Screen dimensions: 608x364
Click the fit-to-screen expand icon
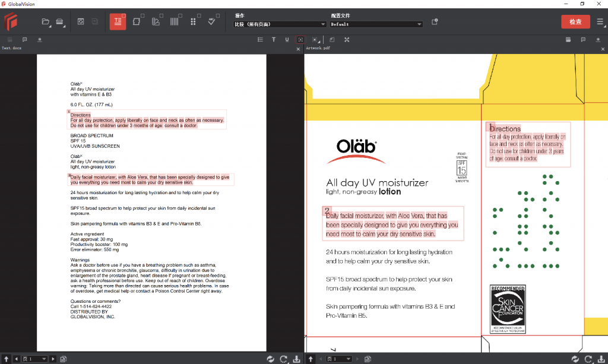coord(347,40)
